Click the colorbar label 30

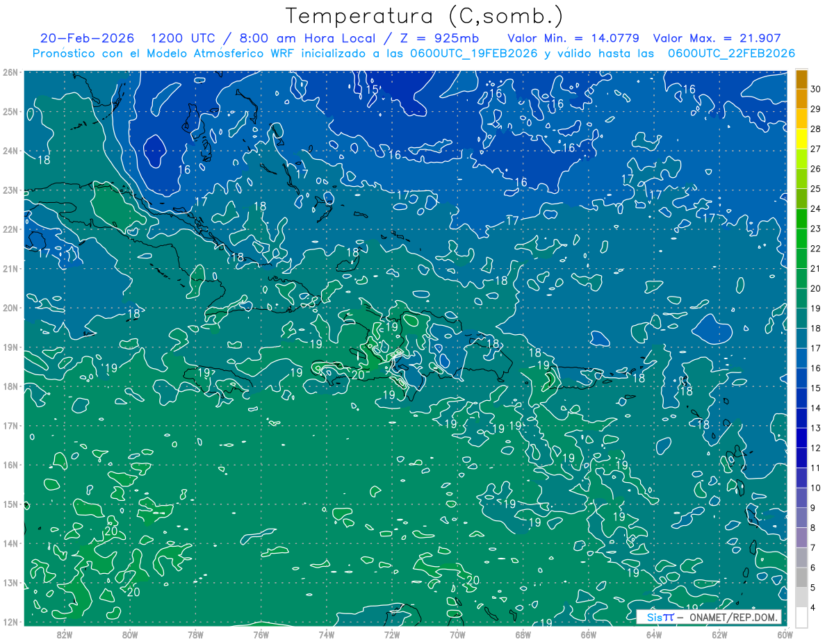(816, 88)
